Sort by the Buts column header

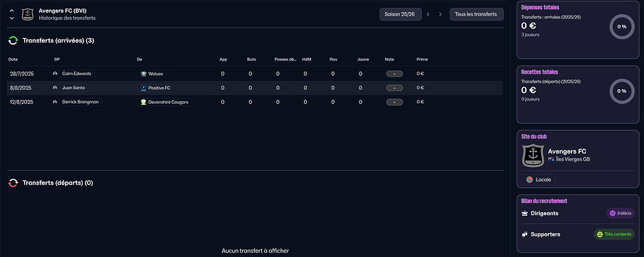coord(252,59)
